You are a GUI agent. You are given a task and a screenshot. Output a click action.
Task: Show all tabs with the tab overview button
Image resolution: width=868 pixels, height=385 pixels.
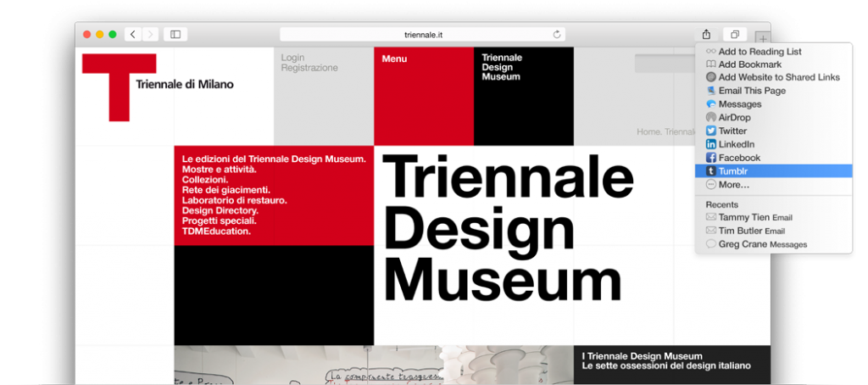pyautogui.click(x=735, y=35)
